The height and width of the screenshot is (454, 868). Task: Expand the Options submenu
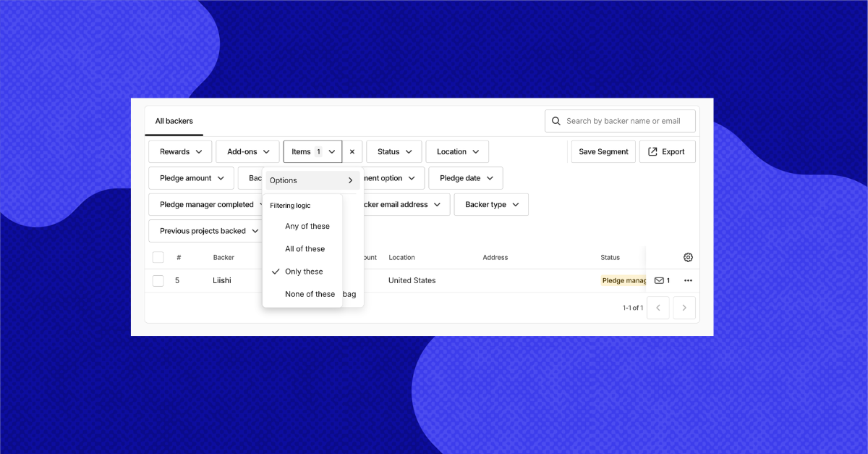(x=312, y=180)
